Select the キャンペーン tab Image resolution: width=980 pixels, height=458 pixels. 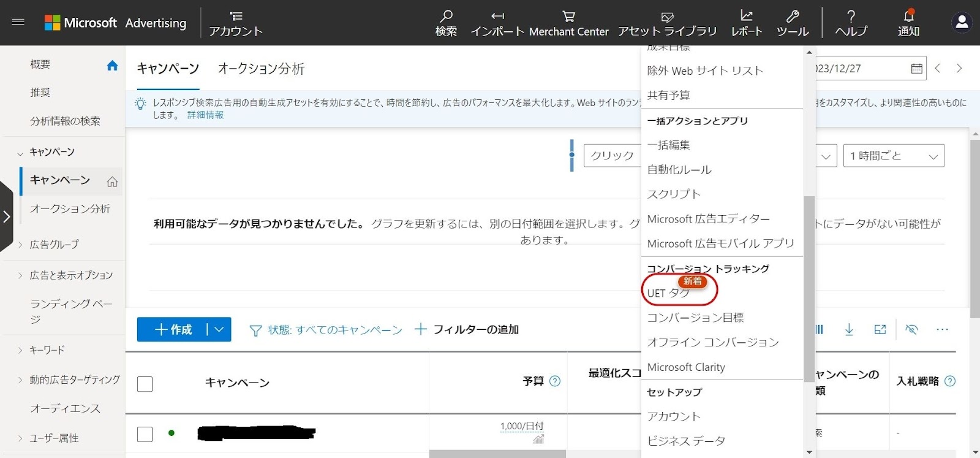coord(168,69)
